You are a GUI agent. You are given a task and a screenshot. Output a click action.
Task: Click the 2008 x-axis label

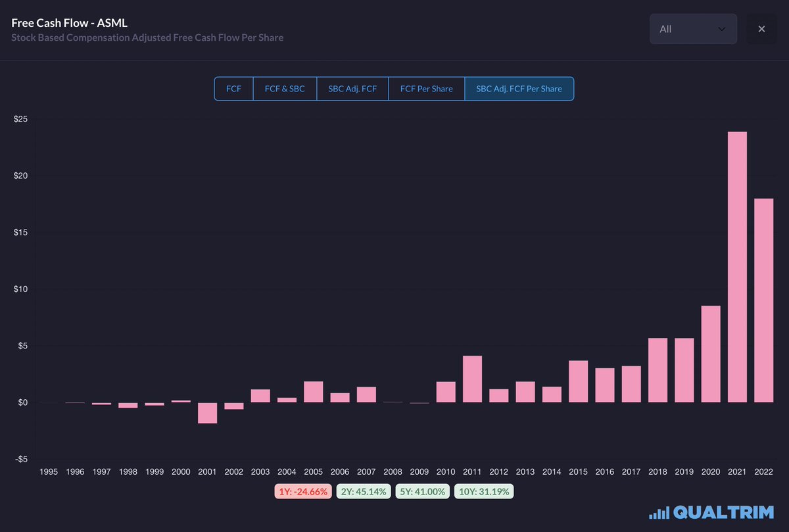(393, 472)
